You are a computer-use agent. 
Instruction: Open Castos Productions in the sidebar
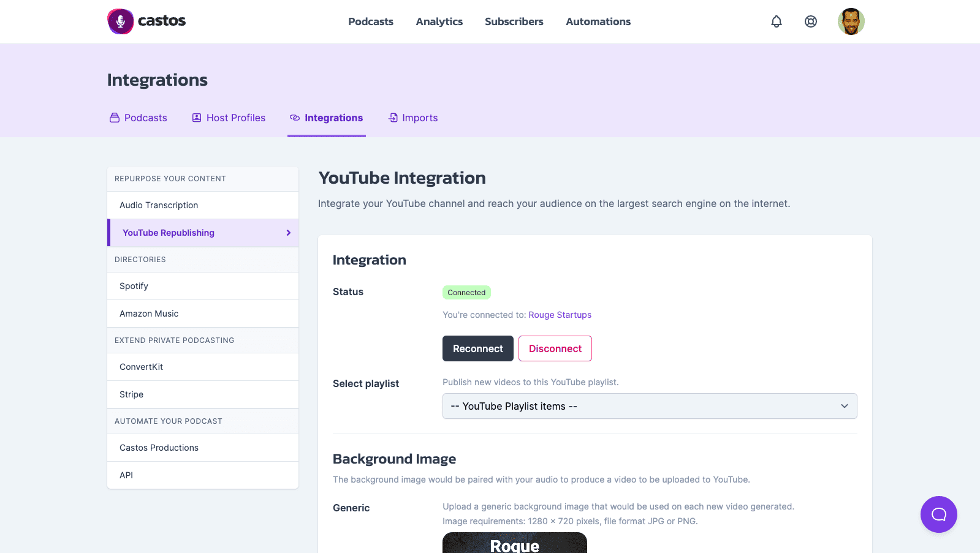203,448
